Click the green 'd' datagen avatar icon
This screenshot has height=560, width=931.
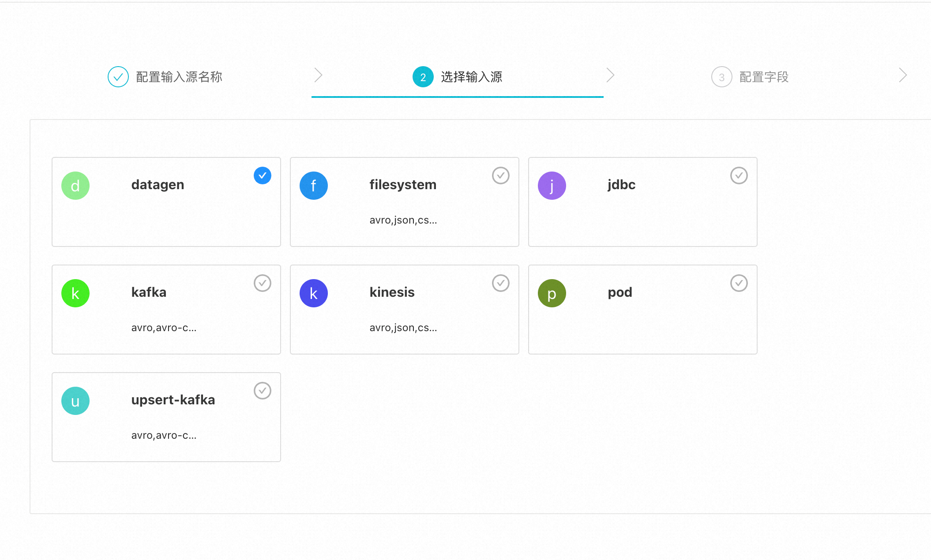point(75,186)
